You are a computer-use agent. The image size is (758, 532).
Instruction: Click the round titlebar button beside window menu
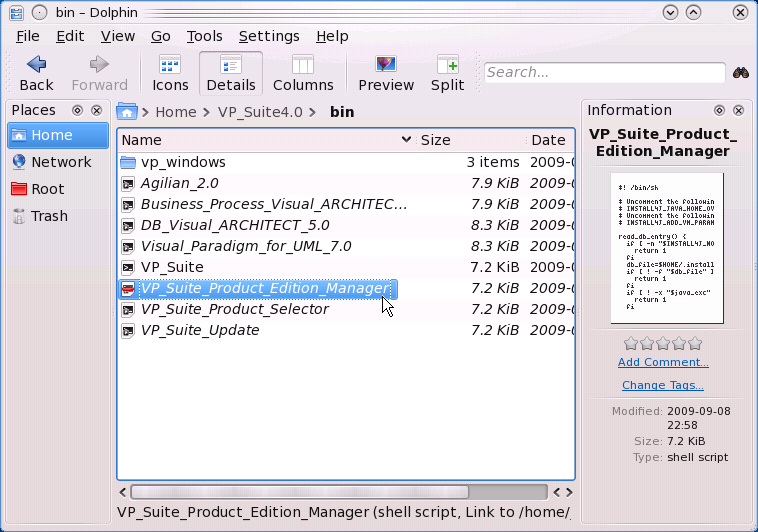[40, 13]
